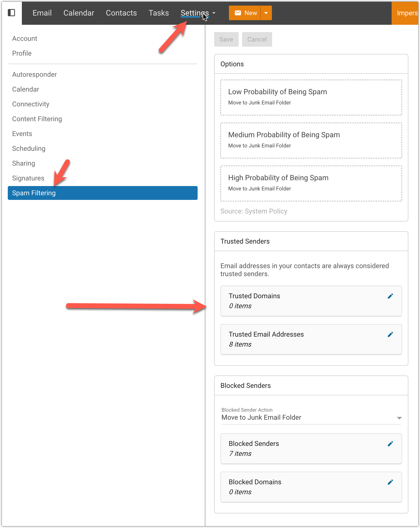Click the Save button

tap(226, 39)
